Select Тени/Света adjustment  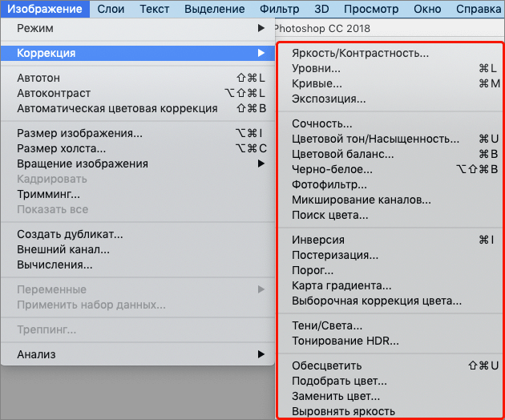coord(390,325)
